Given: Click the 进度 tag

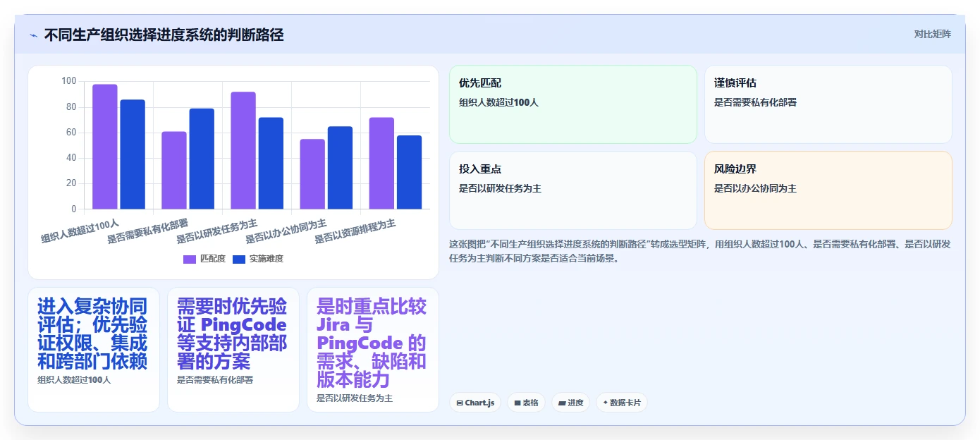Looking at the screenshot, I should 570,403.
